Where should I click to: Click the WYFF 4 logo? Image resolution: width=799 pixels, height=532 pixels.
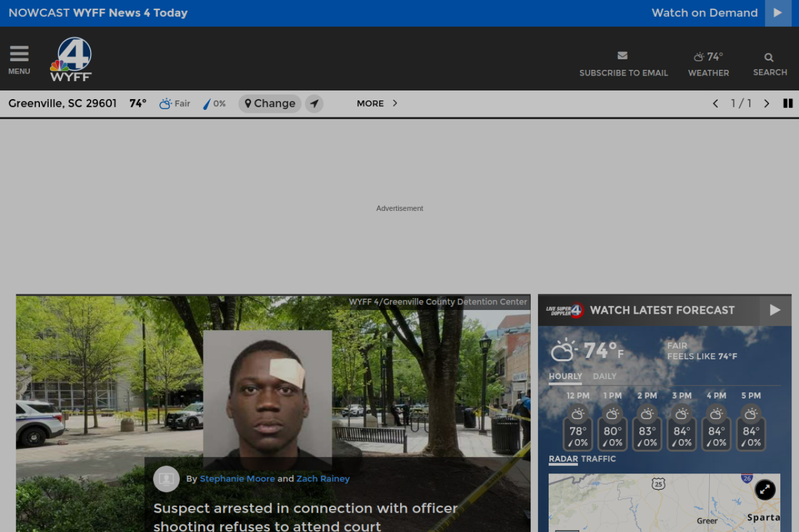click(x=71, y=59)
